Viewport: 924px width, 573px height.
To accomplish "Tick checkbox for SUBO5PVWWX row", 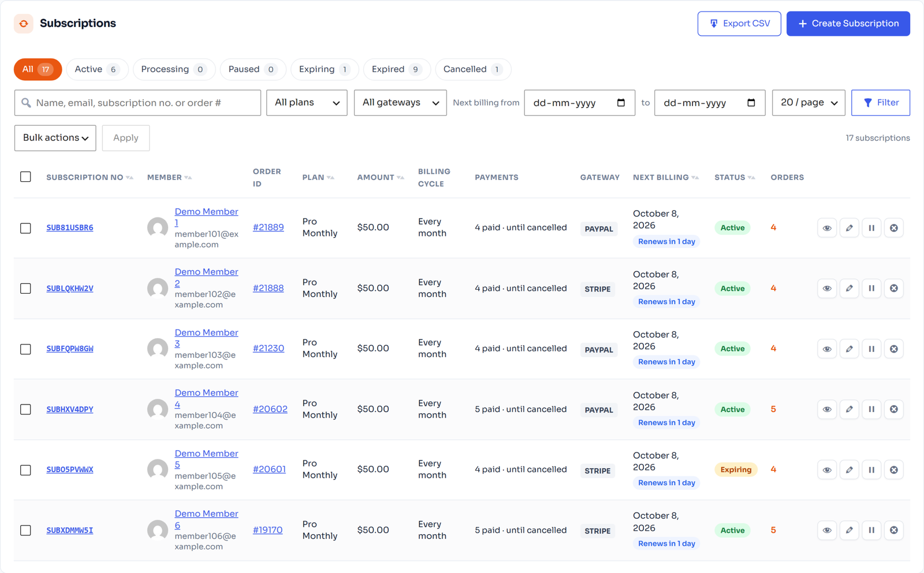I will click(x=25, y=470).
